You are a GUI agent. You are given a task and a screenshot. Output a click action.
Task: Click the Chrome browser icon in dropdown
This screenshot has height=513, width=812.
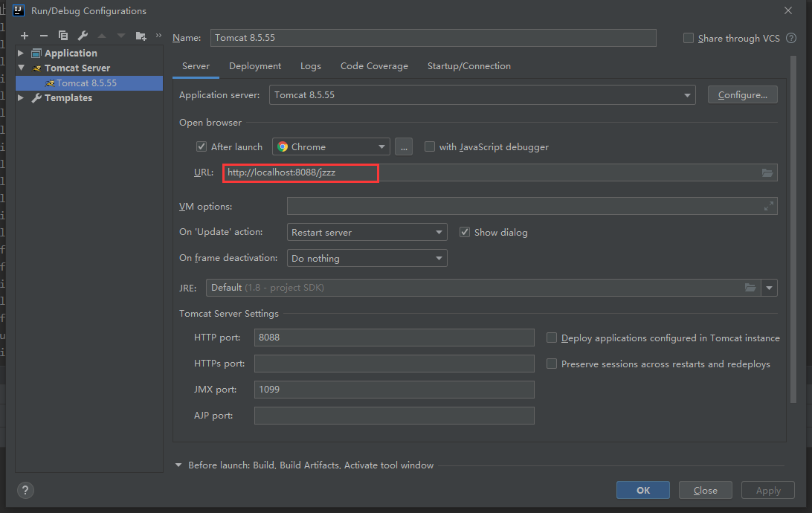tap(283, 147)
